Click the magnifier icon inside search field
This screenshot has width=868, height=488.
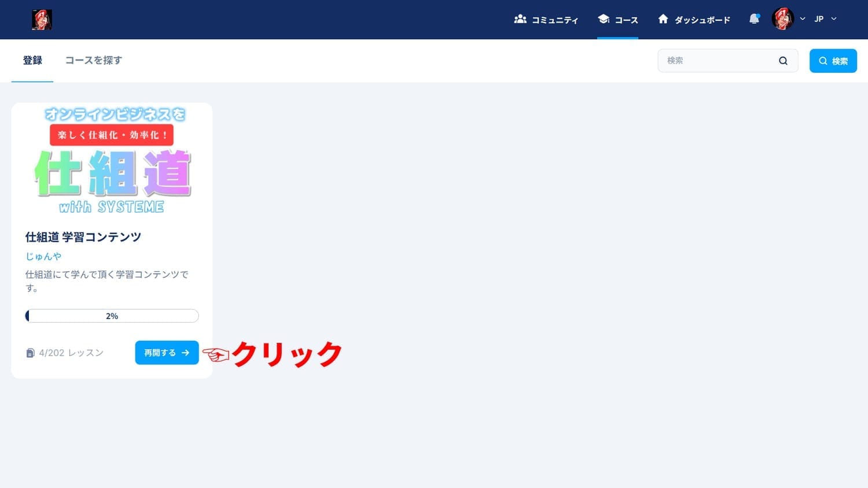[783, 61]
